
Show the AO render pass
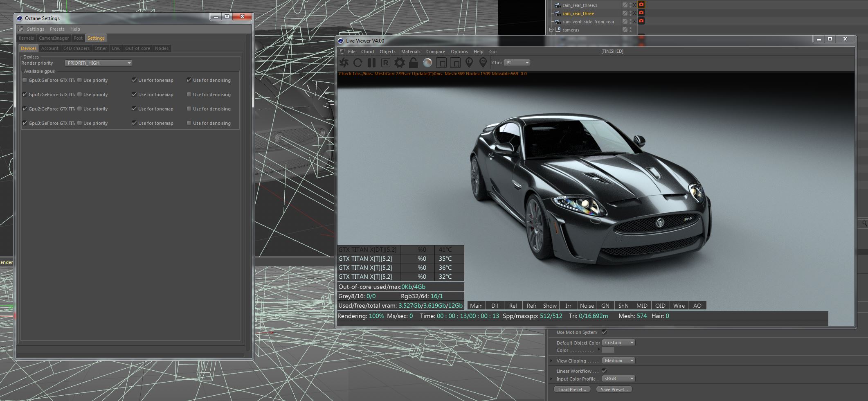(697, 306)
